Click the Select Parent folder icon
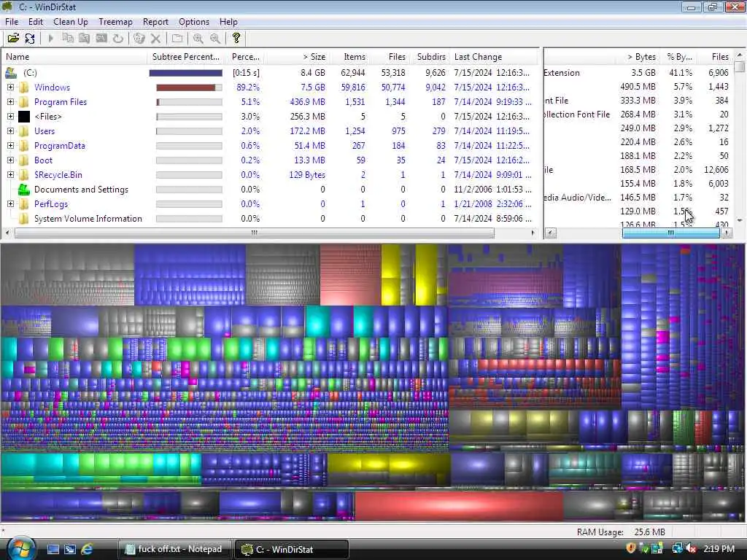The width and height of the screenshot is (747, 560). (x=177, y=39)
